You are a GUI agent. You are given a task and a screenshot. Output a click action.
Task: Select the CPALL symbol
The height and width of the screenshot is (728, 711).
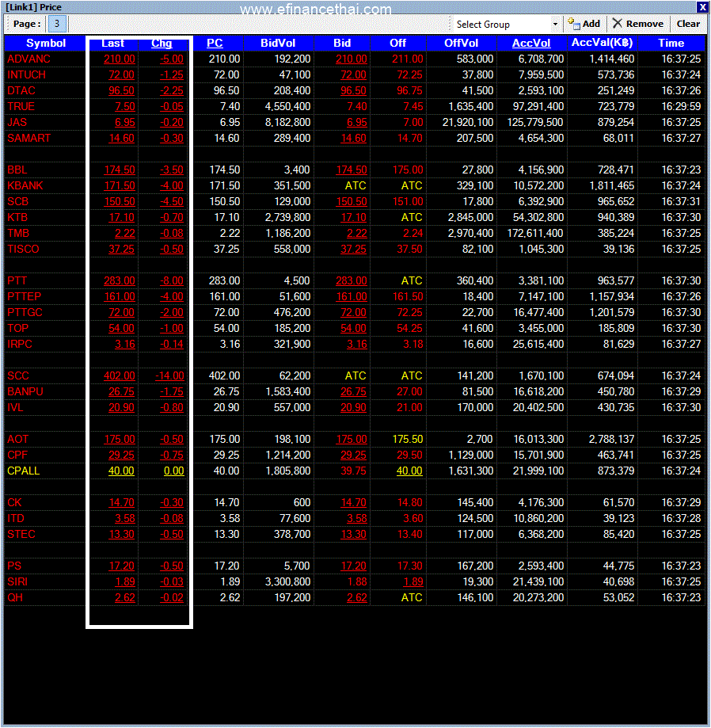(x=23, y=471)
